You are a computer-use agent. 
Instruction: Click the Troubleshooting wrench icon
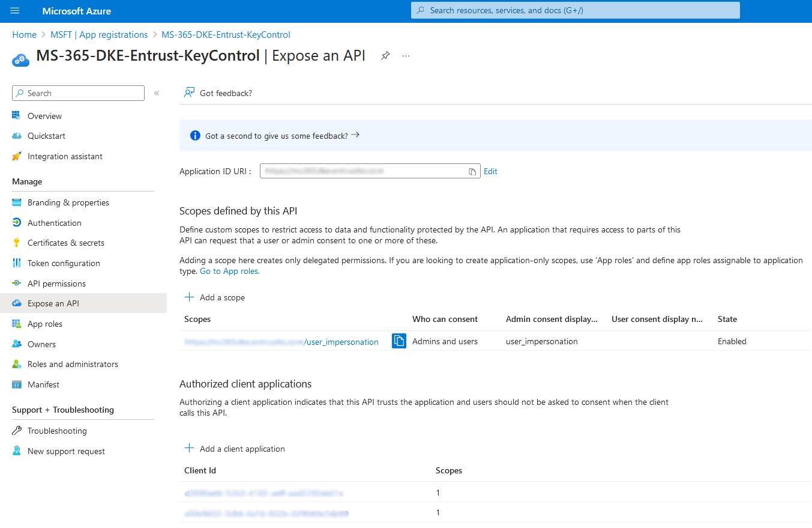(x=17, y=431)
